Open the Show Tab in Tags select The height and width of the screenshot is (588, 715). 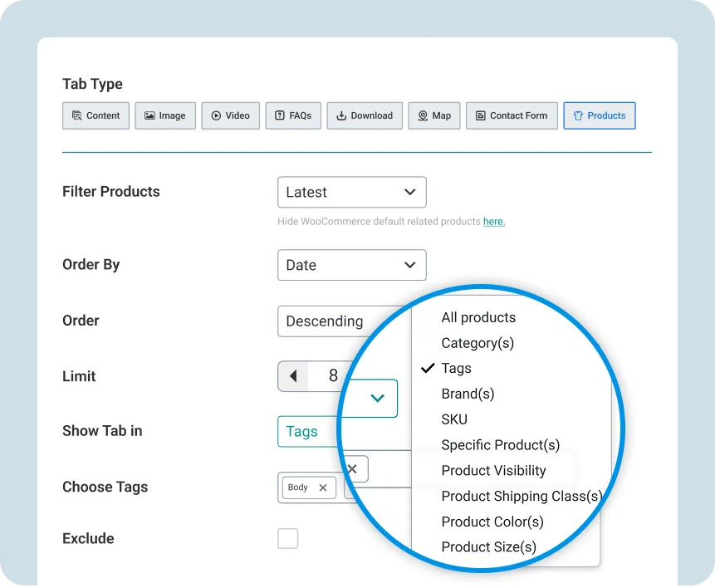point(307,431)
